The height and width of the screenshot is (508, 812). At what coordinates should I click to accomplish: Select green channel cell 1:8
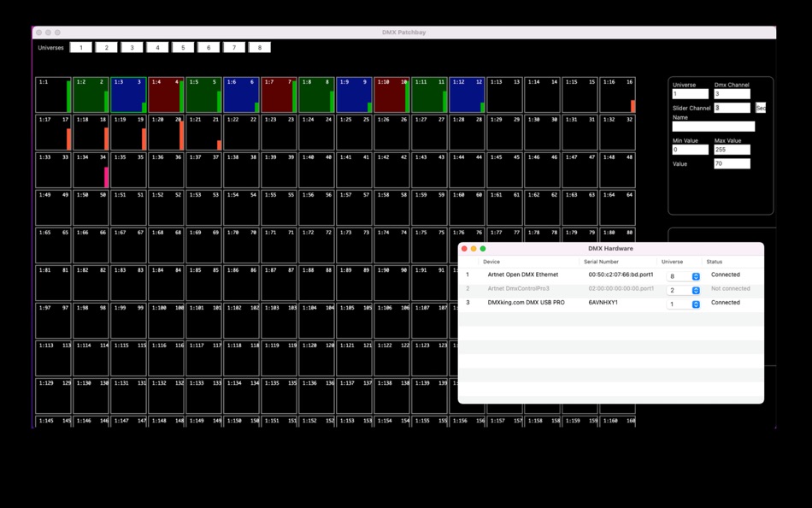point(316,95)
